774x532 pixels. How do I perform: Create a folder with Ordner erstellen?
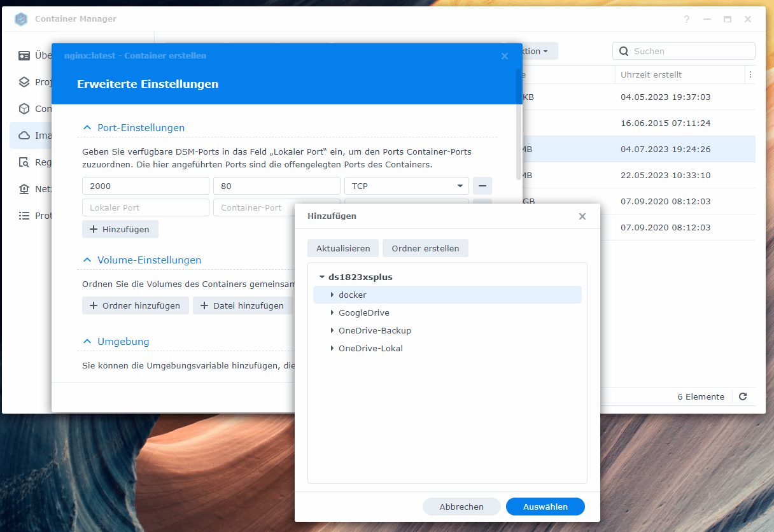pos(425,248)
